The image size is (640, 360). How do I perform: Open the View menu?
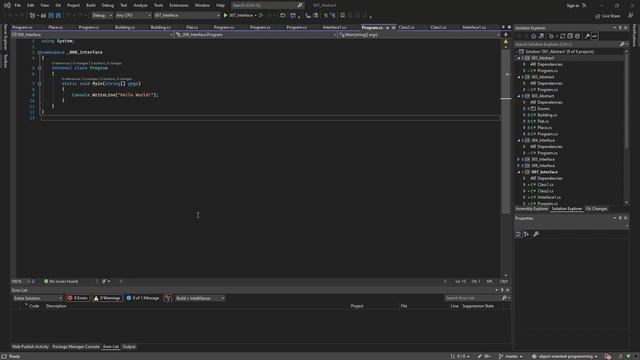tap(44, 5)
